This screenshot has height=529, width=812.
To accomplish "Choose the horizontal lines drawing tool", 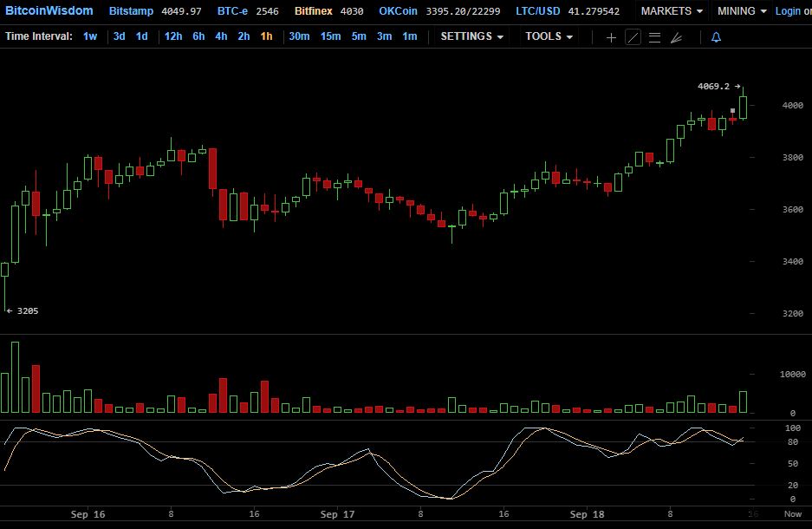I will [654, 37].
